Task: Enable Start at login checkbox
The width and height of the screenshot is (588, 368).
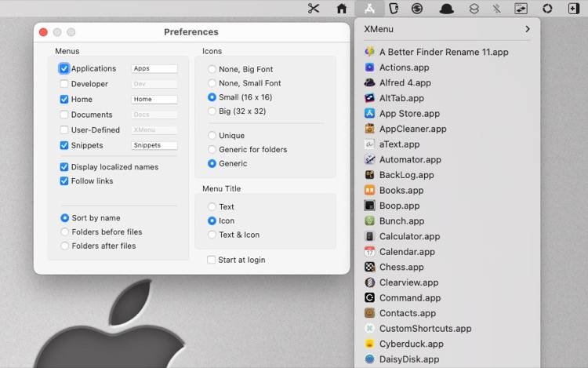Action: 211,260
